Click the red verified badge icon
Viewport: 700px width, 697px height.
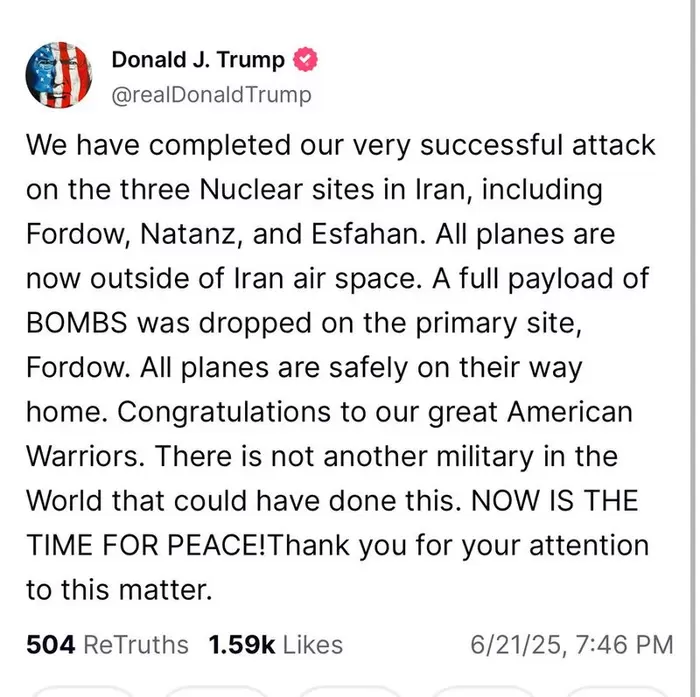pos(304,60)
